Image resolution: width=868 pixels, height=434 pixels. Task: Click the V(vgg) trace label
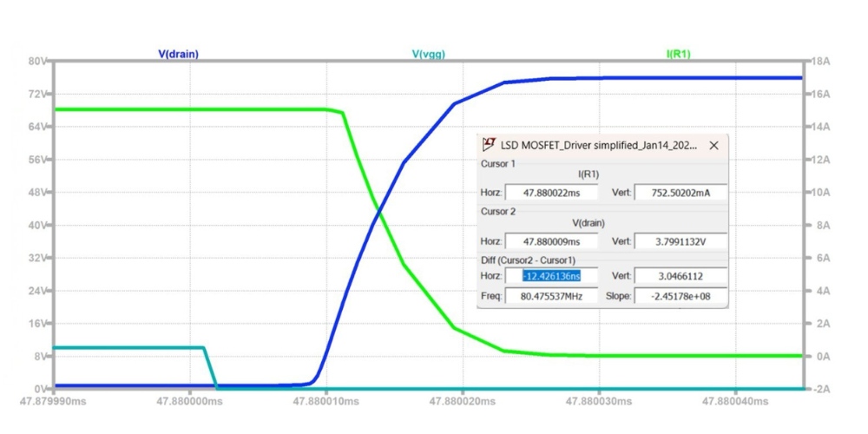[x=429, y=54]
